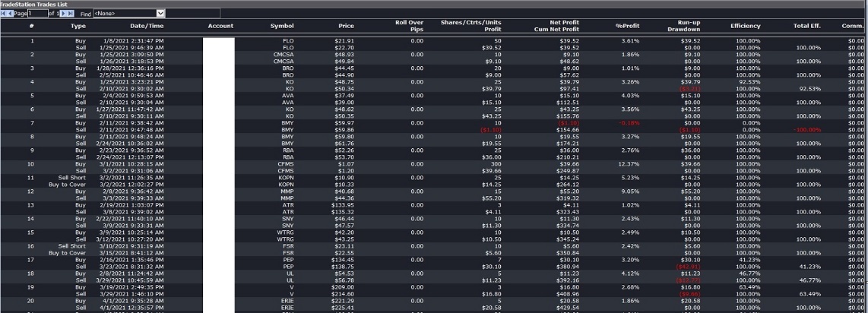The height and width of the screenshot is (313, 868).
Task: Go to the first page
Action: [4, 14]
